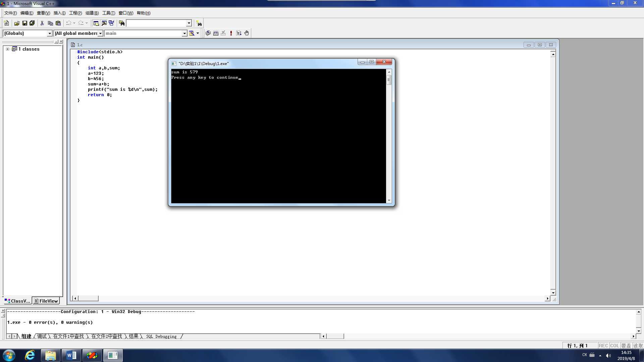Open WizardBar actions dropdown arrow

[198, 33]
